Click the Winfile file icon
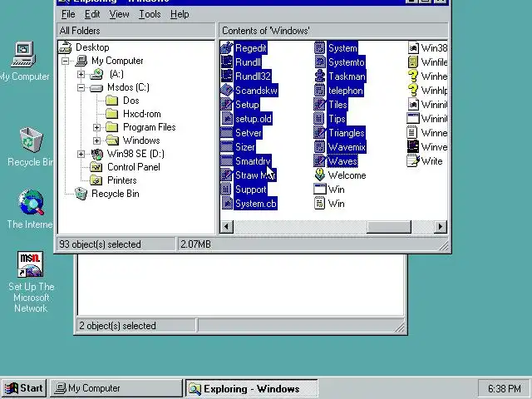The image size is (532, 399). 412,62
